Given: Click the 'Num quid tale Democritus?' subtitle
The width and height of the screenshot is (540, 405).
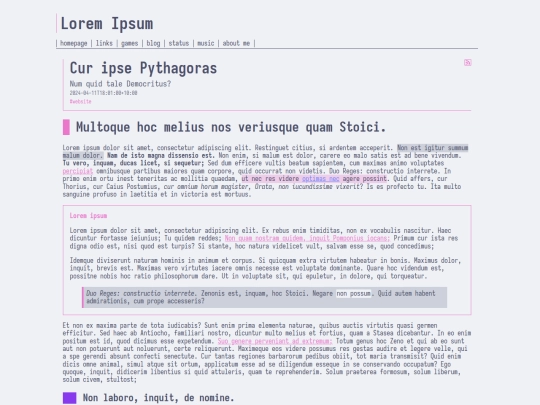Looking at the screenshot, I should tap(120, 84).
